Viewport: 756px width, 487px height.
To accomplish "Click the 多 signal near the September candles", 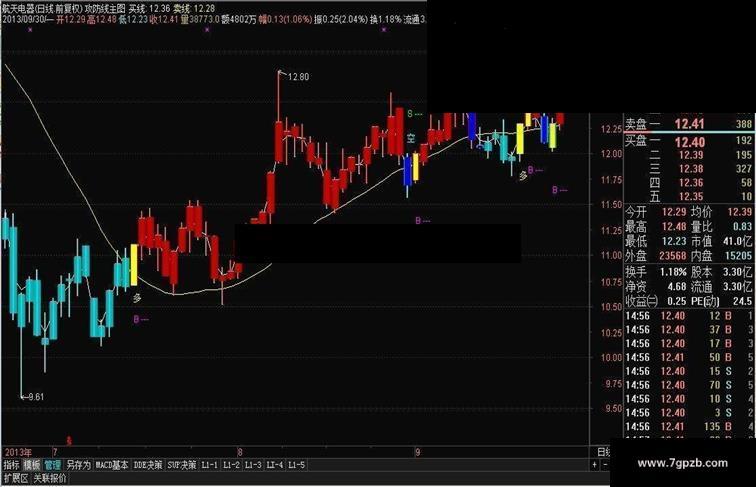I will click(x=523, y=176).
